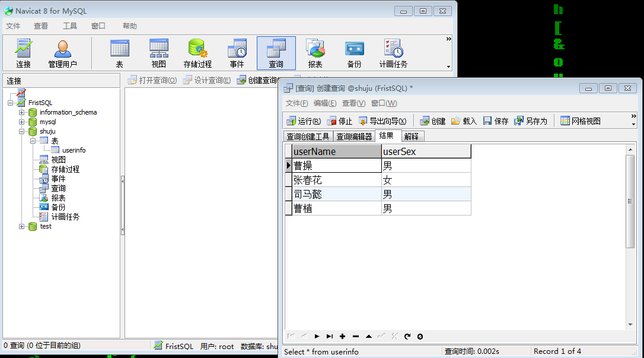Expand the test database node

(x=22, y=226)
